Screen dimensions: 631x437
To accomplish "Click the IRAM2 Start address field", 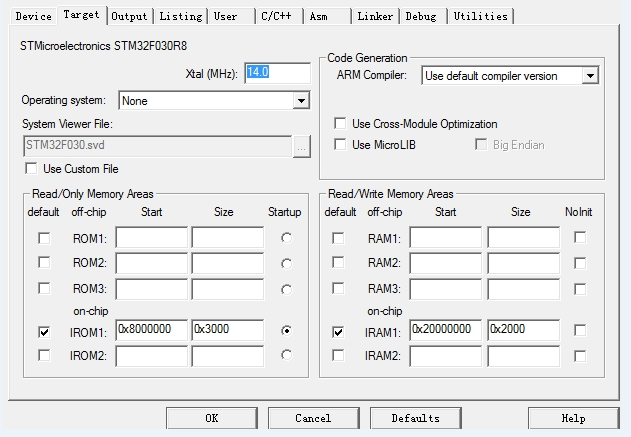I will tap(445, 356).
